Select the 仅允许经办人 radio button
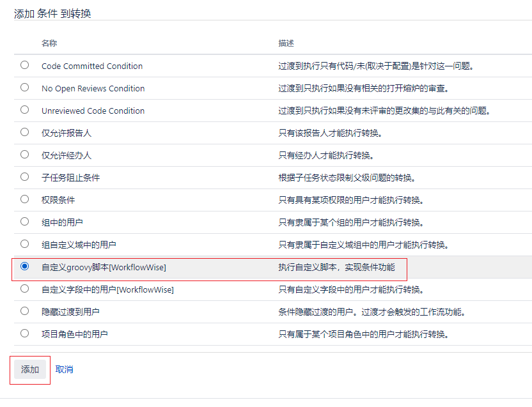This screenshot has height=407, width=532. coord(24,155)
